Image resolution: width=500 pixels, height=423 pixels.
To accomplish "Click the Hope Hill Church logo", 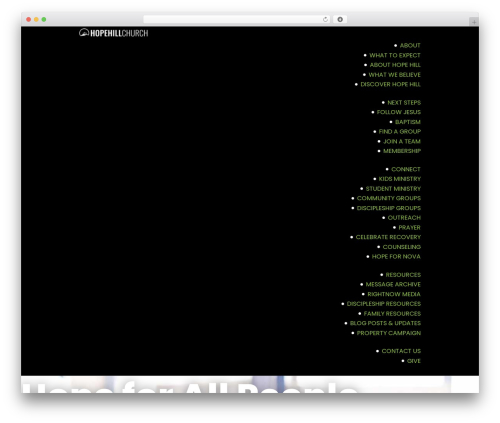I will click(x=113, y=33).
